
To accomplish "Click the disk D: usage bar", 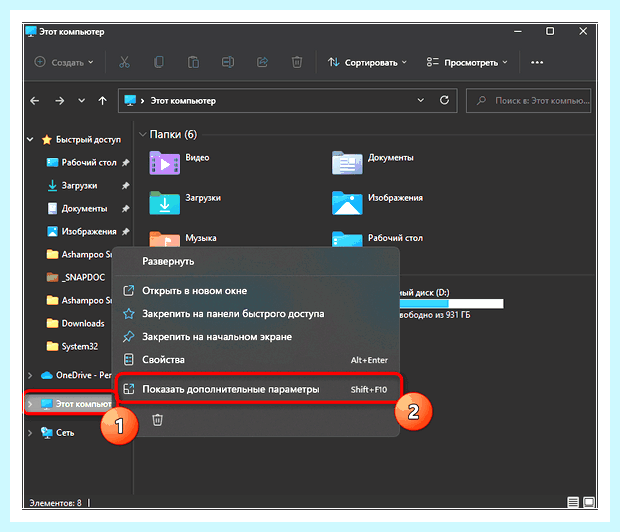I will pos(451,303).
